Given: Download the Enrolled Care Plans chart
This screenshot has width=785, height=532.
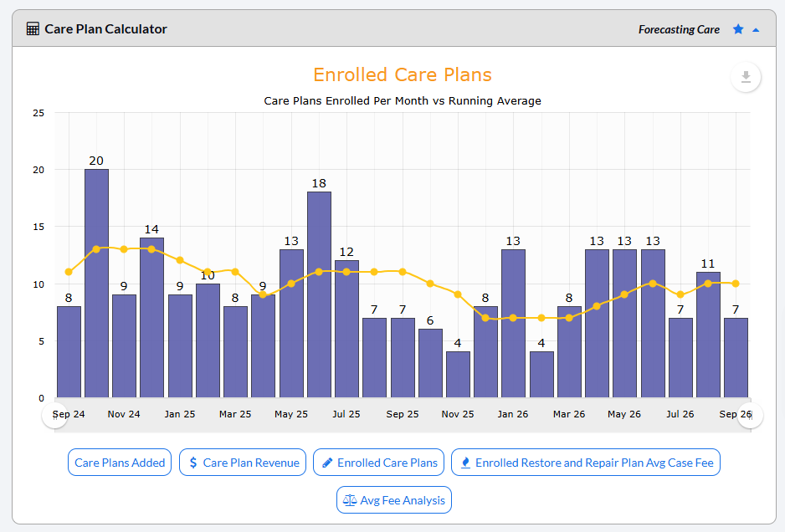Looking at the screenshot, I should [746, 77].
